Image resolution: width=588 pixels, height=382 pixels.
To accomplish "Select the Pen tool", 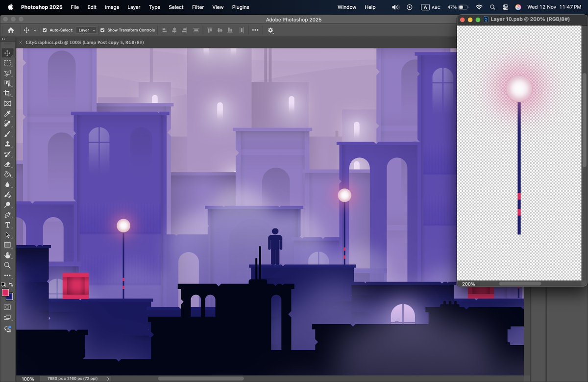I will pyautogui.click(x=7, y=215).
